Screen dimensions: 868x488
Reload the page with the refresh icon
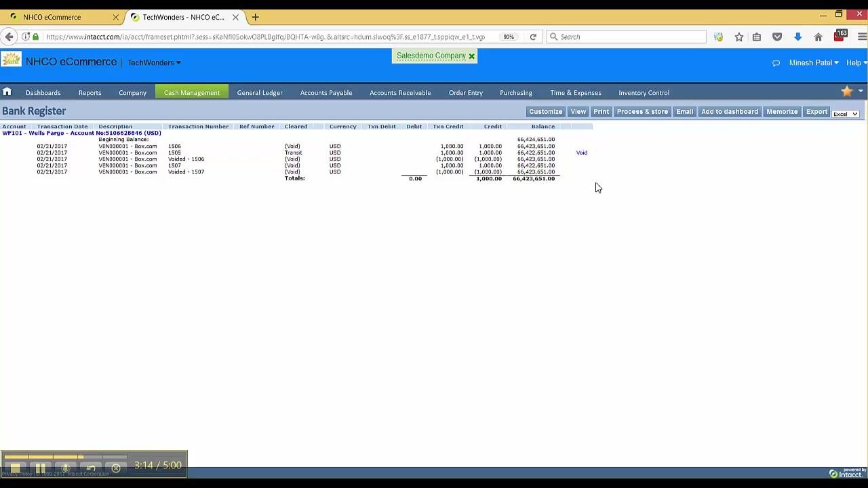[x=533, y=37]
